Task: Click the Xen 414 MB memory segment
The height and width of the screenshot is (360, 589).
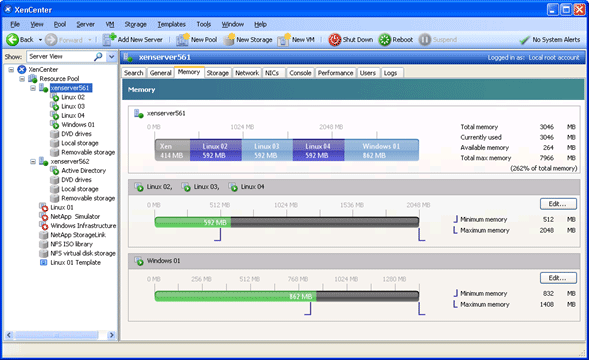Action: click(x=172, y=150)
